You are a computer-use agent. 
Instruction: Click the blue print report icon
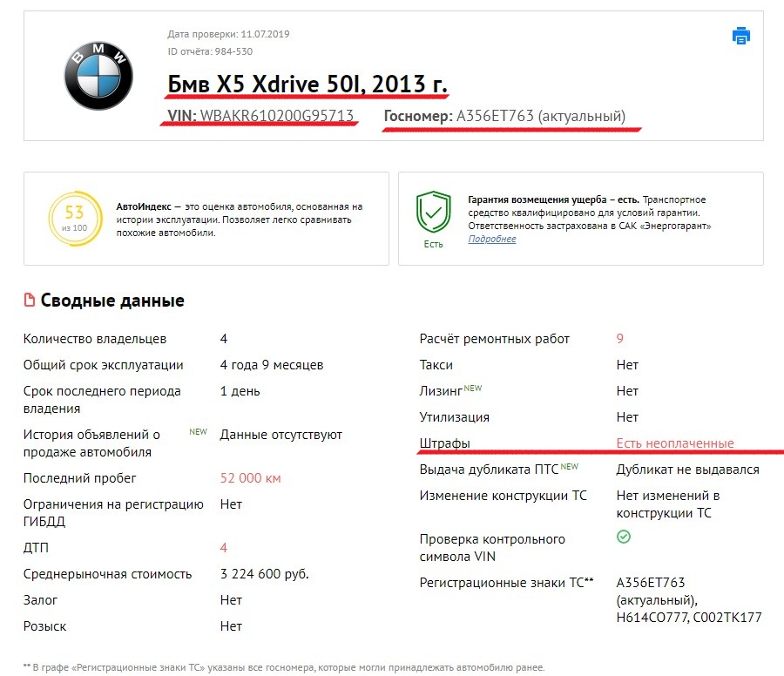click(741, 36)
